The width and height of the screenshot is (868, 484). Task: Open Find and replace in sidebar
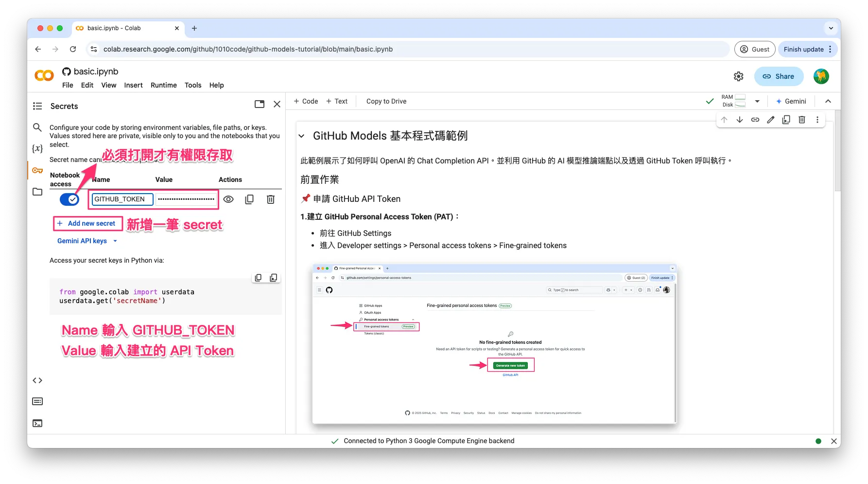tap(37, 127)
